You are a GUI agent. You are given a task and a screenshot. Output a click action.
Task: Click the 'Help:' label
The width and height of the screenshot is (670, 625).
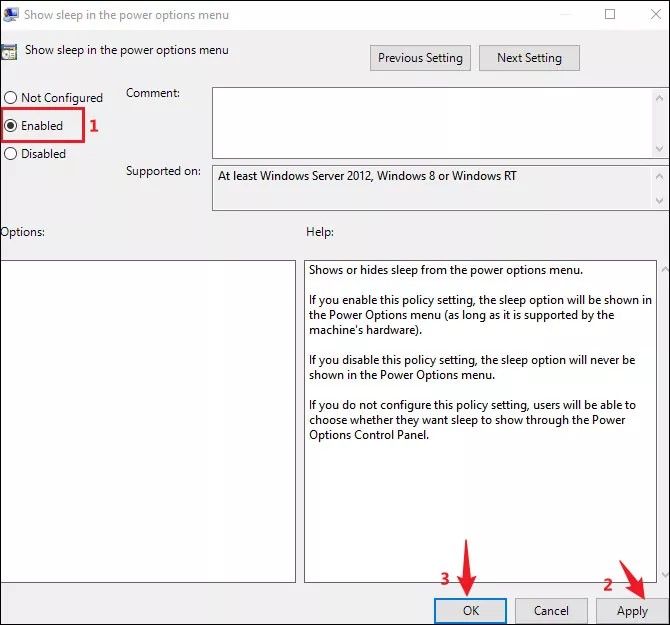point(320,232)
